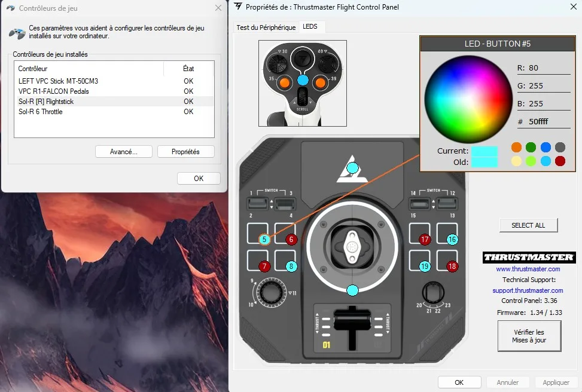Viewport: 582px width, 392px height.
Task: Choose the orange preset color swatch
Action: click(x=516, y=147)
